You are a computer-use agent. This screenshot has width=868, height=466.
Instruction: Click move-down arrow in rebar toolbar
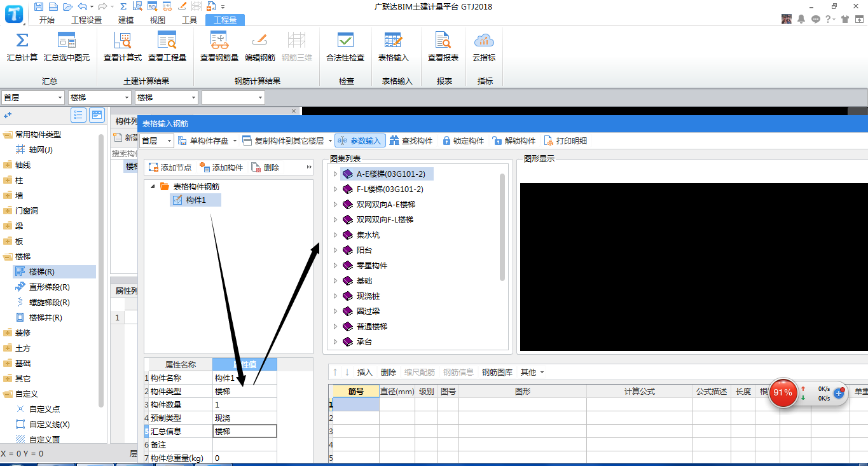point(347,372)
